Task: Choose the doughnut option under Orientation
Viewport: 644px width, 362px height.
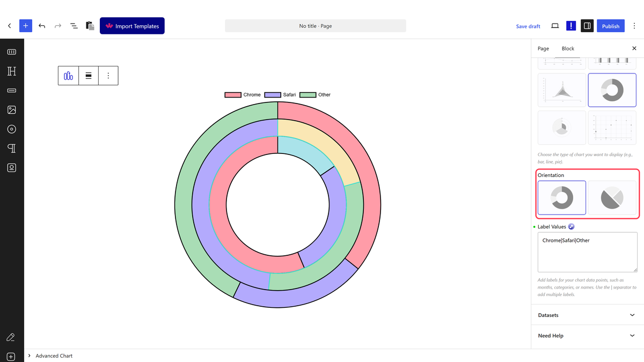Action: 562,198
